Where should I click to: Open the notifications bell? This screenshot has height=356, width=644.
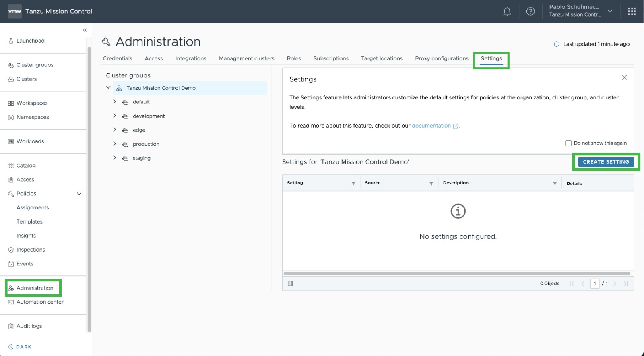[507, 12]
